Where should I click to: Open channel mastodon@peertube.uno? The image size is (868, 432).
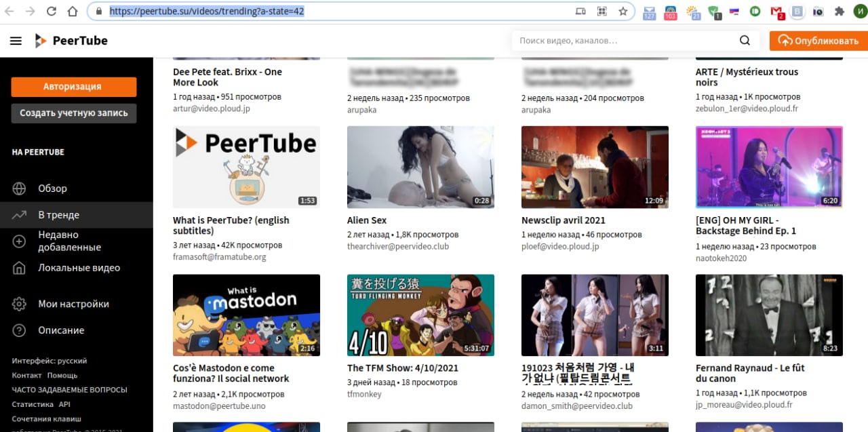[219, 406]
